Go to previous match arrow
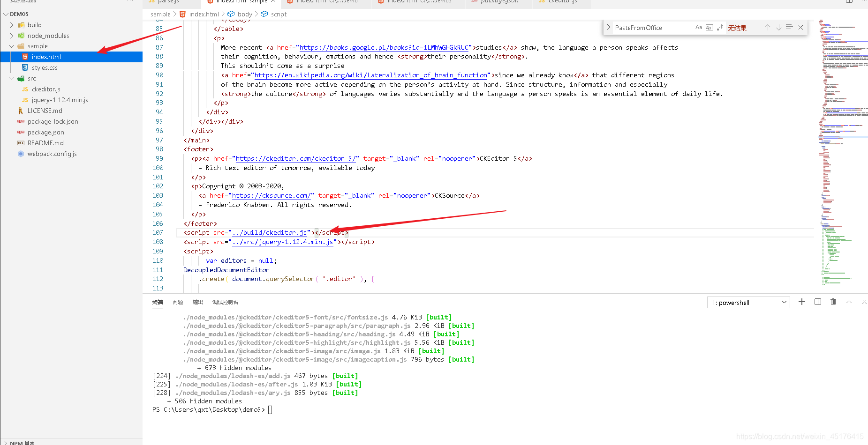This screenshot has height=445, width=868. 768,28
